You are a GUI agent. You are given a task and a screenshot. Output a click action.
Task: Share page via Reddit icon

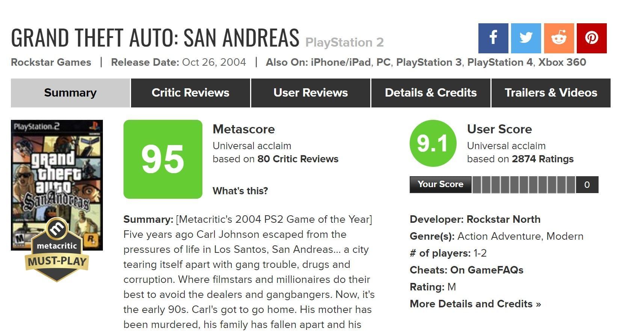click(x=558, y=38)
